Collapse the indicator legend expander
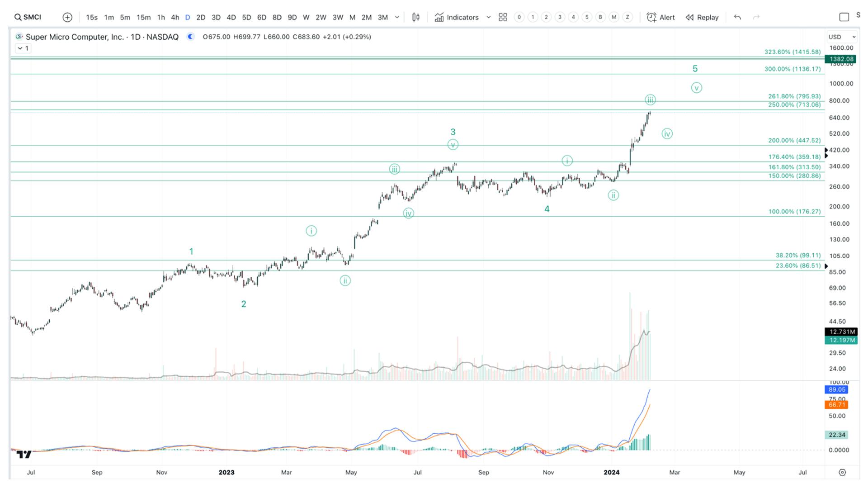The height and width of the screenshot is (493, 868). click(x=23, y=48)
